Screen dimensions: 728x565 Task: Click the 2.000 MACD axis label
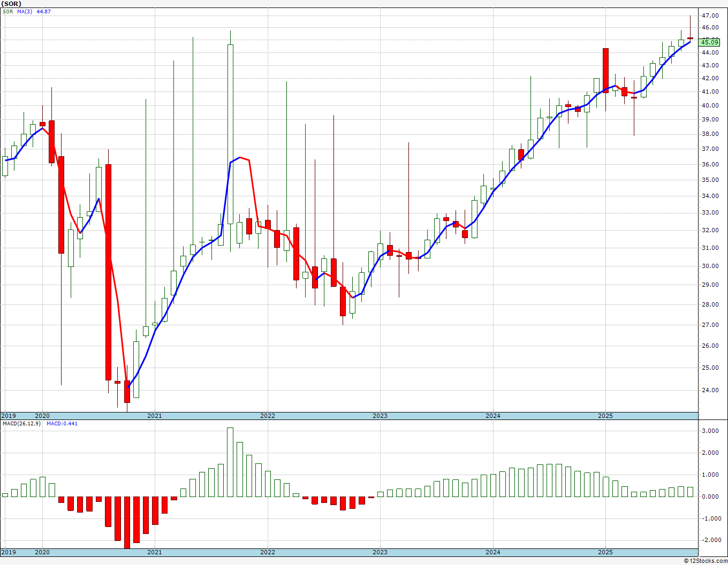710,453
